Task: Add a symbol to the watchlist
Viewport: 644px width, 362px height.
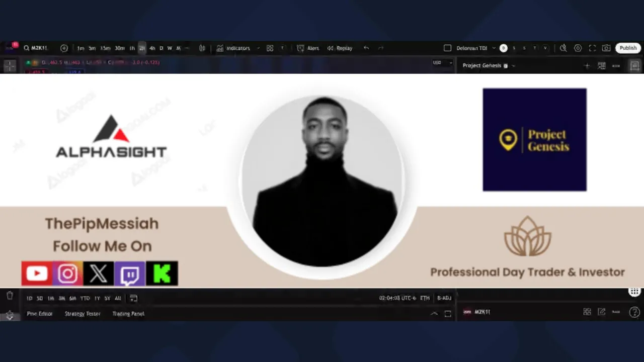Action: (587, 66)
